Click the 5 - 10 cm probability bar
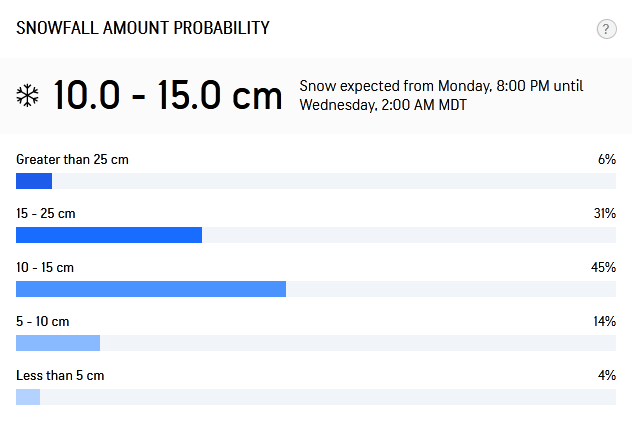Screen dimensions: 632x435 [316, 343]
